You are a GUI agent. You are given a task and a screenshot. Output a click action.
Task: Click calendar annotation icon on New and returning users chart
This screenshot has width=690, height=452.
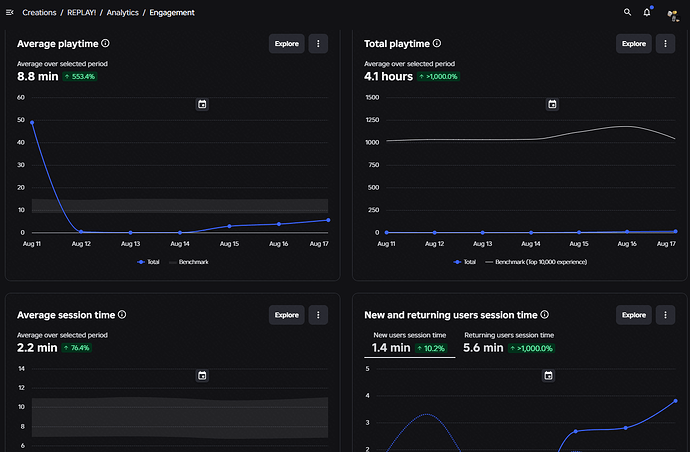pos(548,376)
